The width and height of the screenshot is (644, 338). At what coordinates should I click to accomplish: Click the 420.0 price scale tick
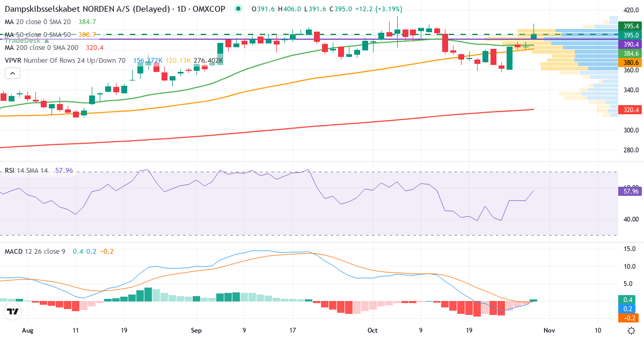tap(631, 10)
